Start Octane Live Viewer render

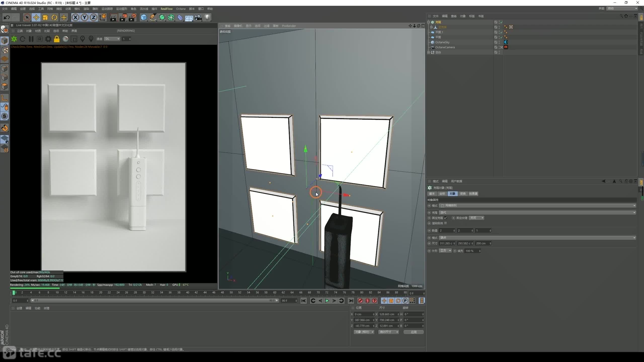14,39
